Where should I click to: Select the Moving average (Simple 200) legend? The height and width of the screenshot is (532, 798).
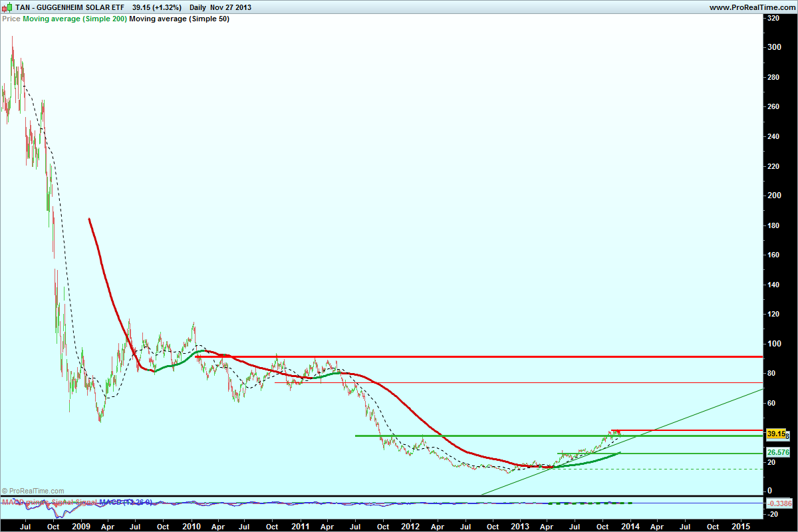(x=74, y=19)
